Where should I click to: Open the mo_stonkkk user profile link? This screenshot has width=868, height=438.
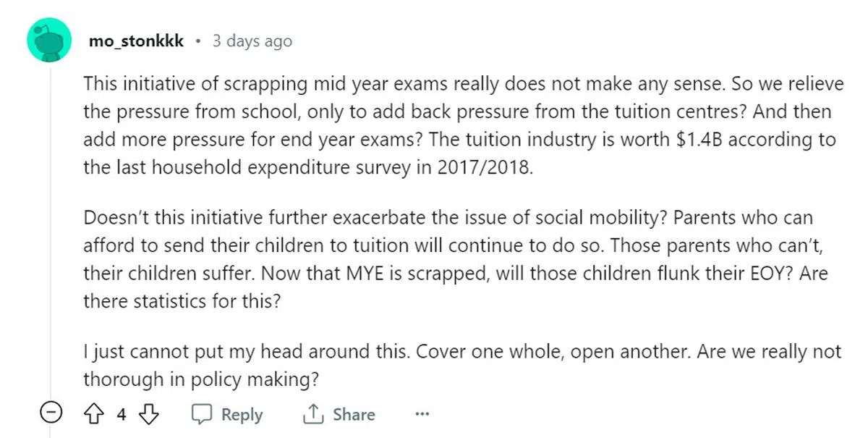[135, 41]
